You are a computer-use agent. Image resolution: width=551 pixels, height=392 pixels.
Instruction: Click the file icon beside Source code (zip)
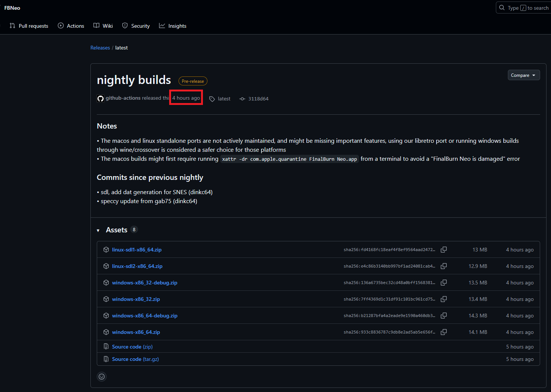[106, 347]
